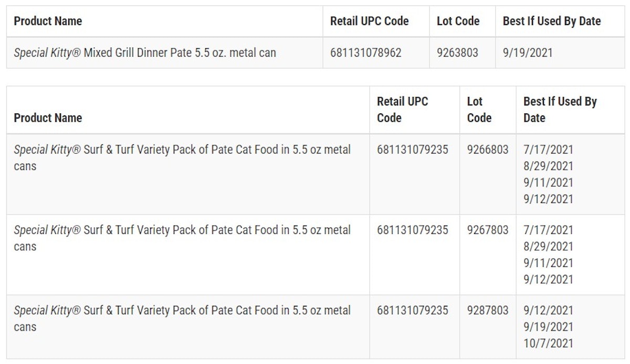This screenshot has height=364, width=630.
Task: Select lot code 9267803
Action: [x=488, y=230]
